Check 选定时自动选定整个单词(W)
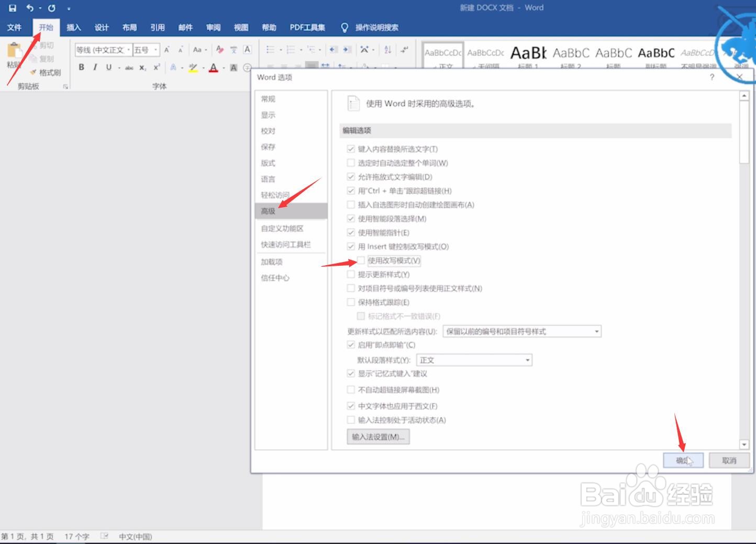The height and width of the screenshot is (544, 756). click(x=351, y=163)
